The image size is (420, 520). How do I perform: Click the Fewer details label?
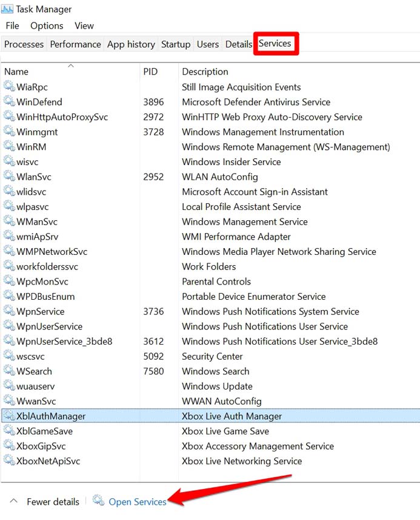[53, 502]
